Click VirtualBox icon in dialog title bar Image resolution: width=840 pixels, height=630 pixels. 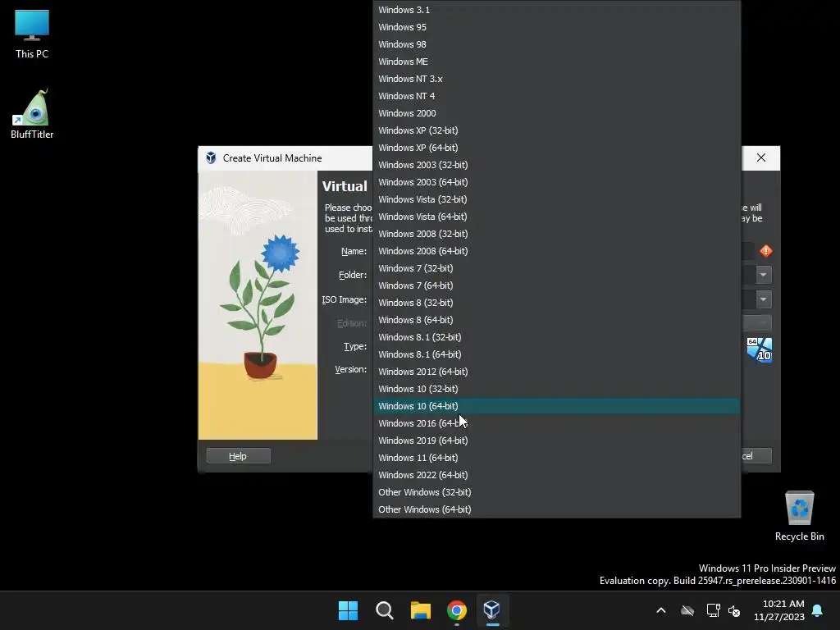211,158
